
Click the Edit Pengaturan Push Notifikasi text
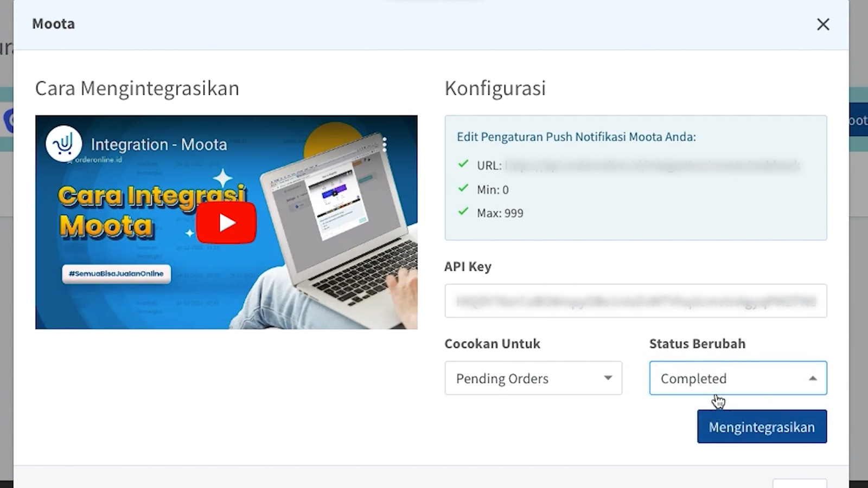tap(576, 137)
